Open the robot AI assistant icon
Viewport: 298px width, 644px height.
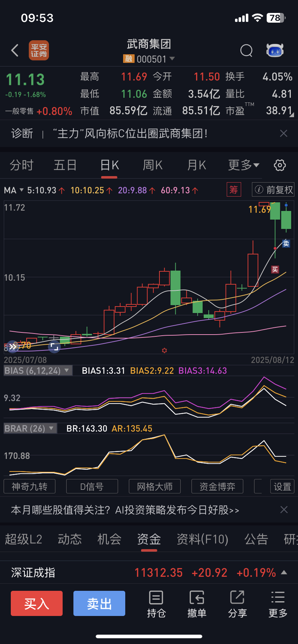tap(275, 51)
